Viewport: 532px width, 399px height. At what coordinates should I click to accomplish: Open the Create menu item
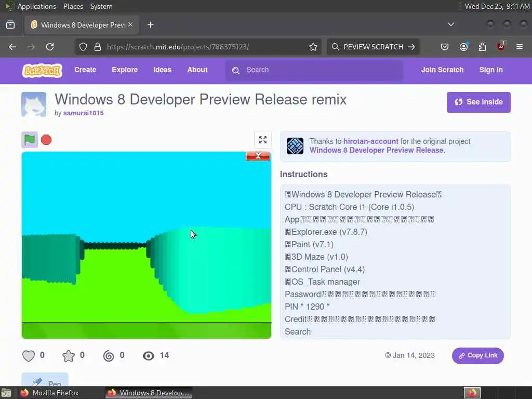[85, 70]
